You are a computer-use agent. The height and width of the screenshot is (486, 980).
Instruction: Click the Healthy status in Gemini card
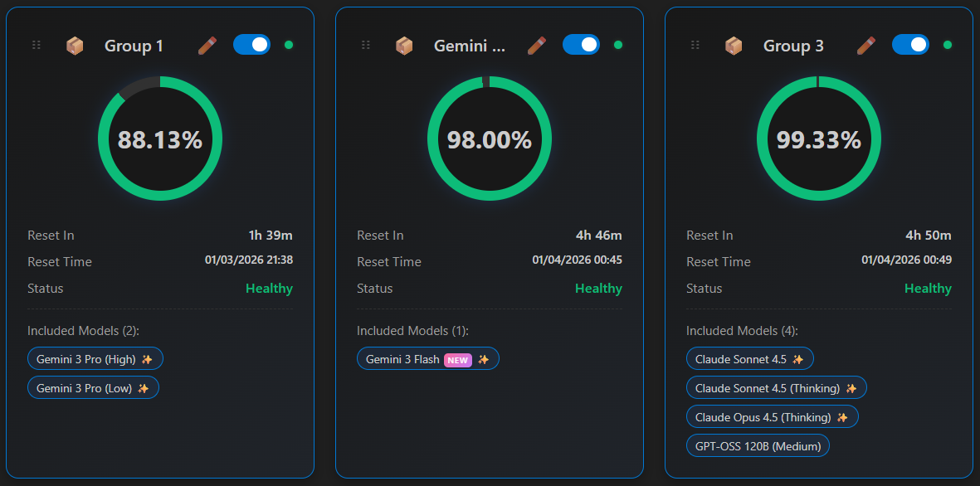click(x=599, y=289)
